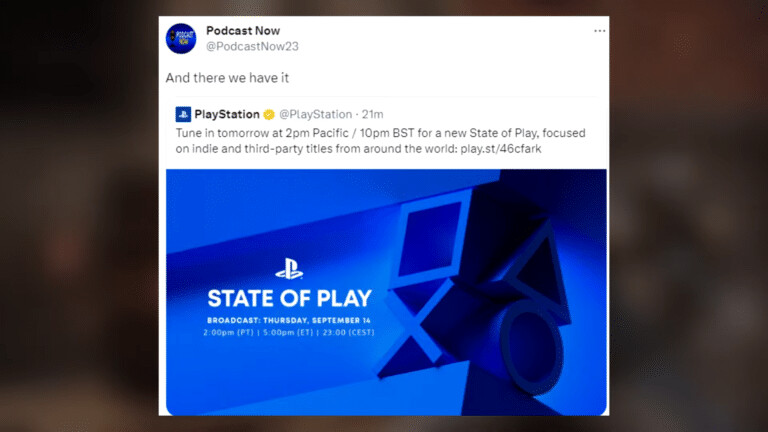Open the three-dot more options menu
Screen dimensions: 768x432
(x=600, y=31)
